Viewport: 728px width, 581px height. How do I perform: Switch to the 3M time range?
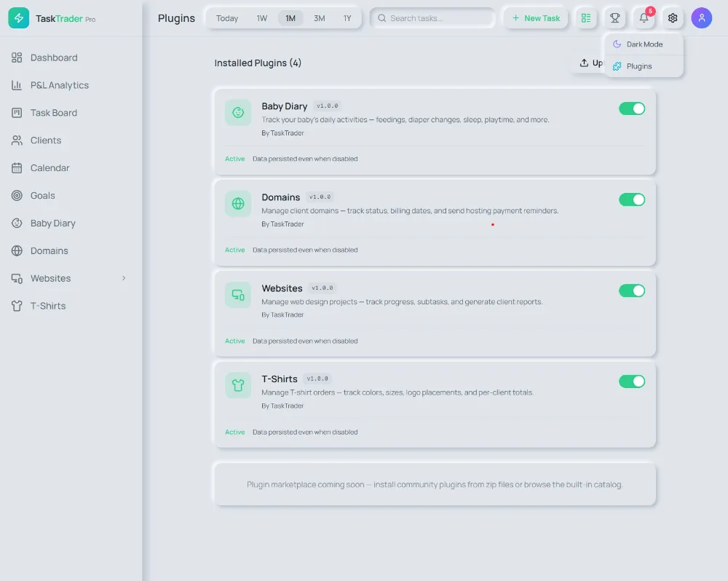(319, 18)
